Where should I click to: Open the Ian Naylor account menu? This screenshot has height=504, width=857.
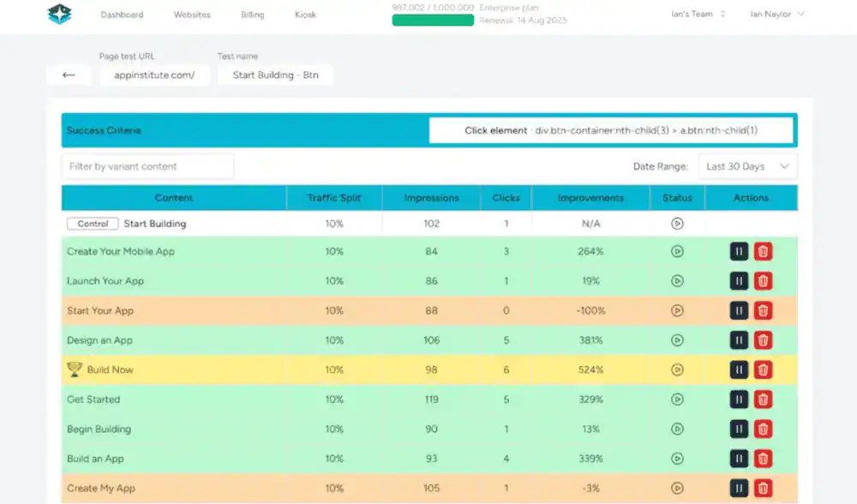coord(777,15)
